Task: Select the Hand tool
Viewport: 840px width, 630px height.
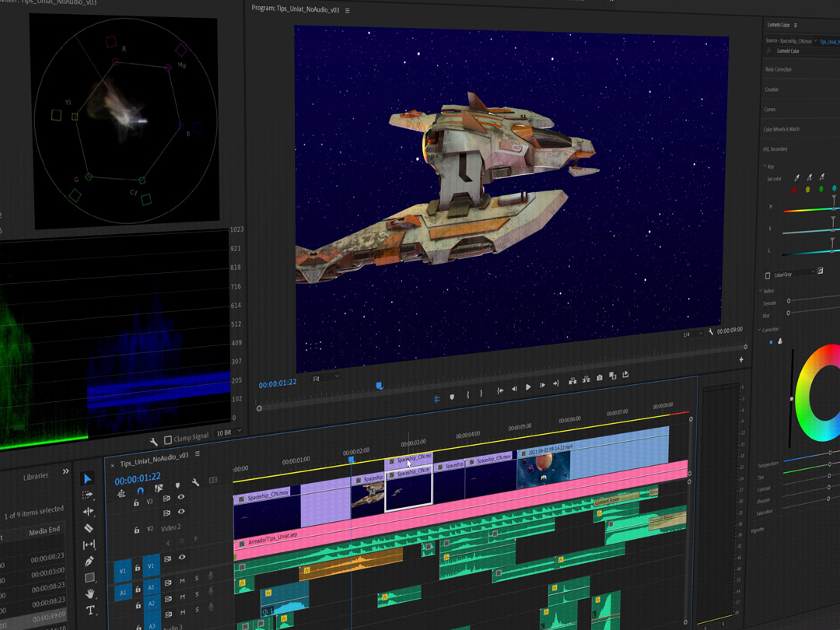Action: tap(89, 594)
